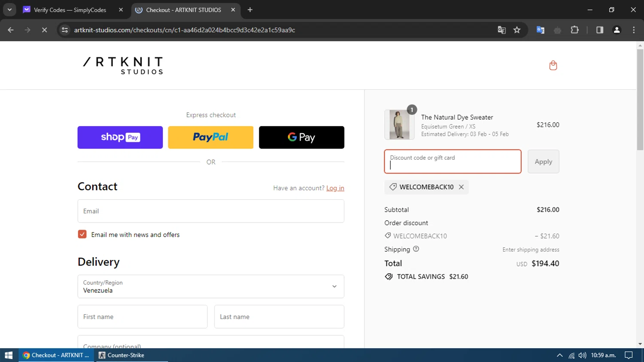Apply the discount code
The width and height of the screenshot is (644, 362).
coord(544,161)
